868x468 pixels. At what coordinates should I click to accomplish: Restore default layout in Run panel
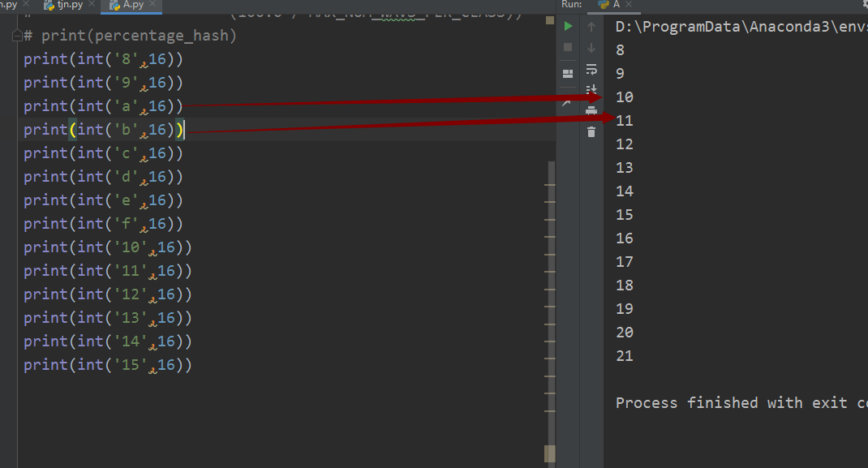568,73
